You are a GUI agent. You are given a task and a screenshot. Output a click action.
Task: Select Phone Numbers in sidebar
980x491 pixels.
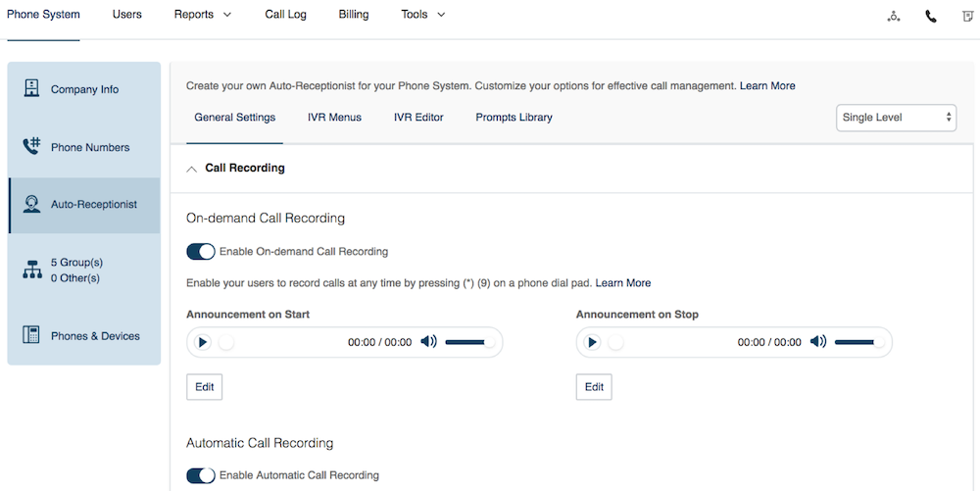(84, 147)
